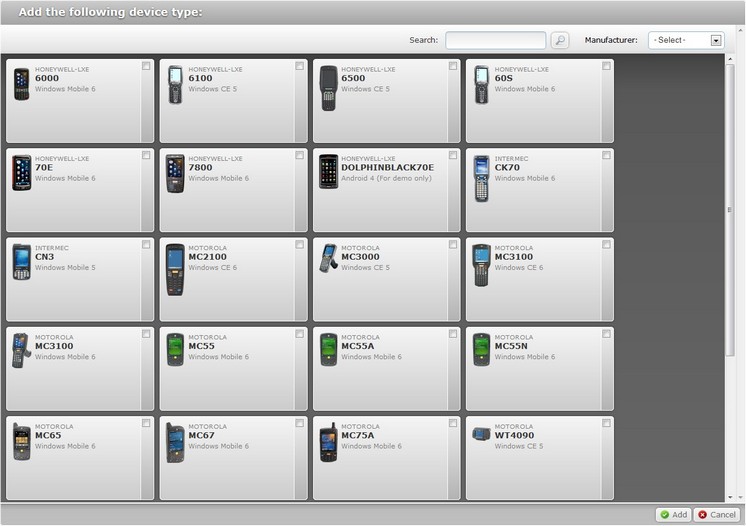
Task: Click the Motorola MC55 device image
Action: pyautogui.click(x=175, y=350)
